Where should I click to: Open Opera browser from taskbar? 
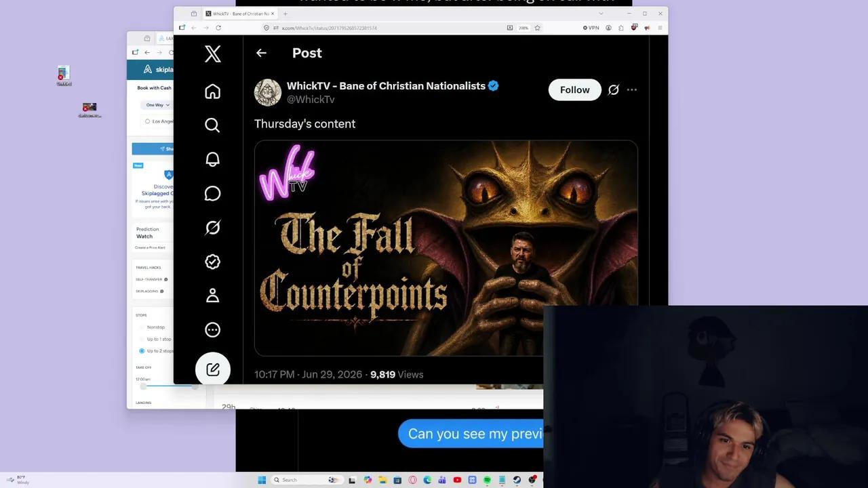pyautogui.click(x=412, y=480)
